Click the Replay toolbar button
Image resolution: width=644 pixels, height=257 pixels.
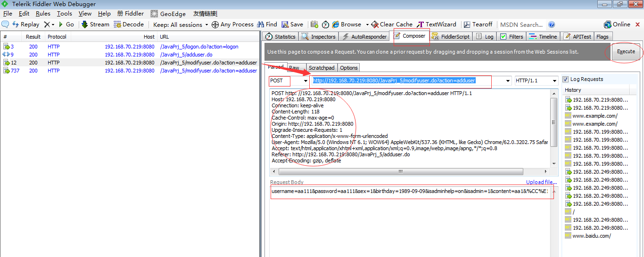point(26,24)
